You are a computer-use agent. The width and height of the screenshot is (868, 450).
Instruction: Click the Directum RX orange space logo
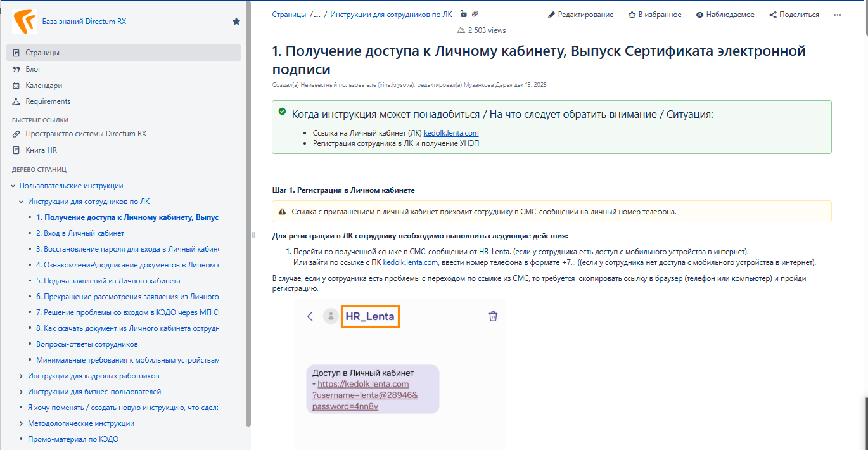(25, 22)
